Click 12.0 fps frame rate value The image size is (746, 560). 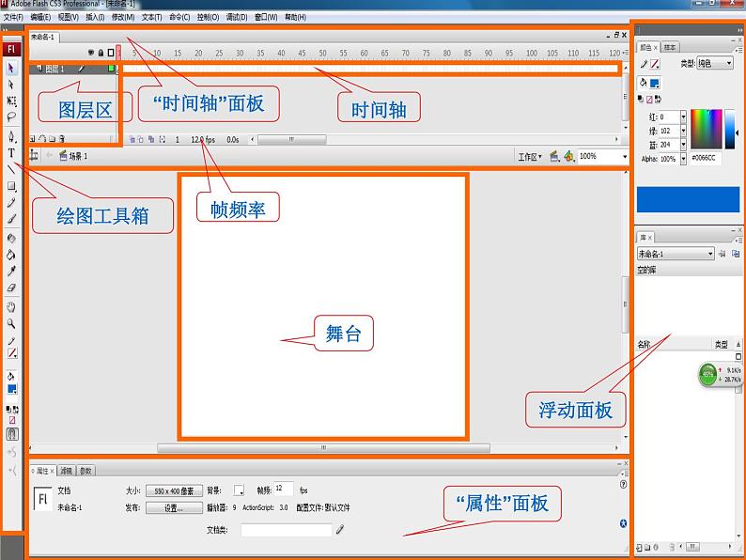(x=203, y=139)
